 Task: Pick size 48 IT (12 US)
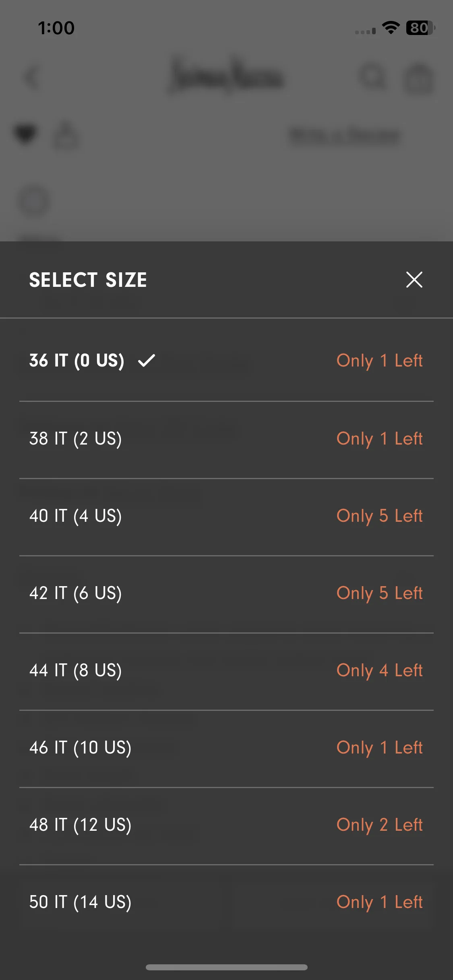(x=226, y=826)
